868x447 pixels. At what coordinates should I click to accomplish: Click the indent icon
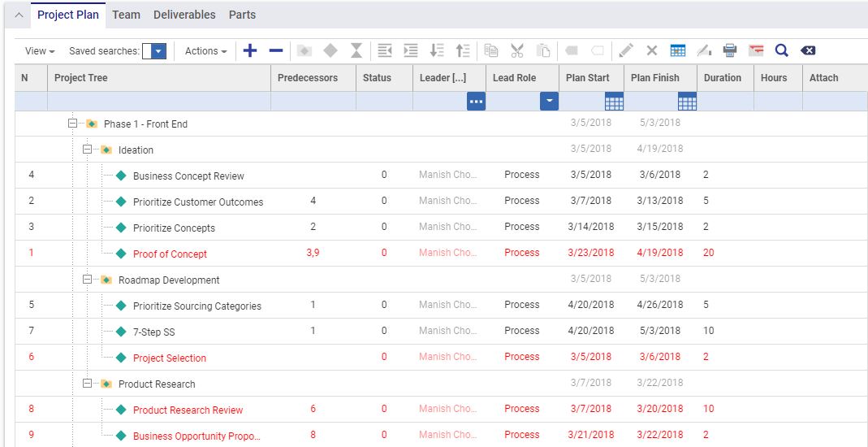411,51
